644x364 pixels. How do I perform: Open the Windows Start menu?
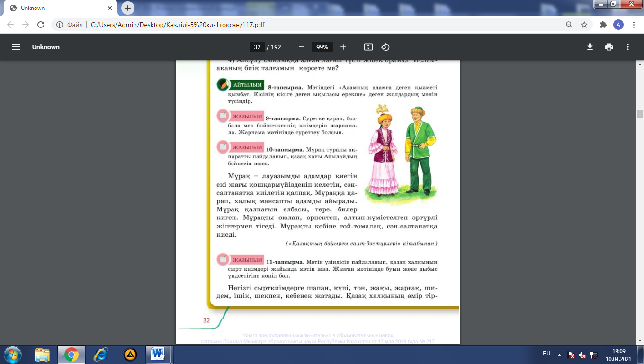click(12, 355)
